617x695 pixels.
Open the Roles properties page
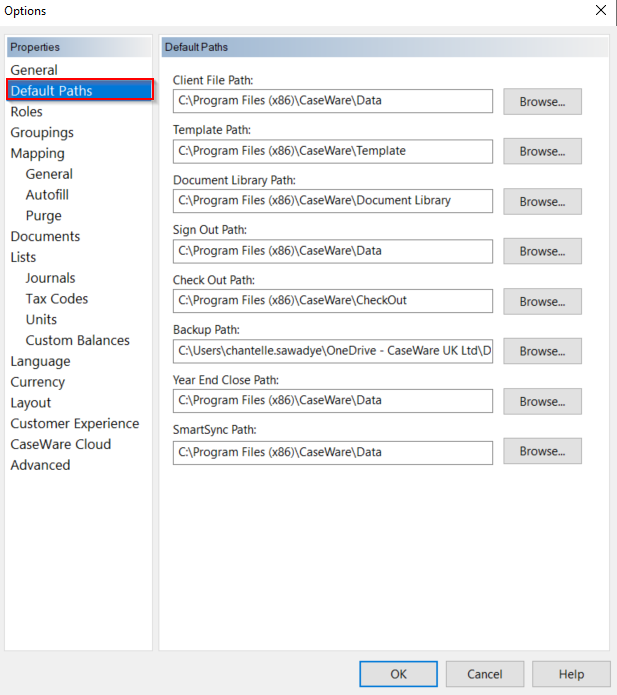[27, 112]
